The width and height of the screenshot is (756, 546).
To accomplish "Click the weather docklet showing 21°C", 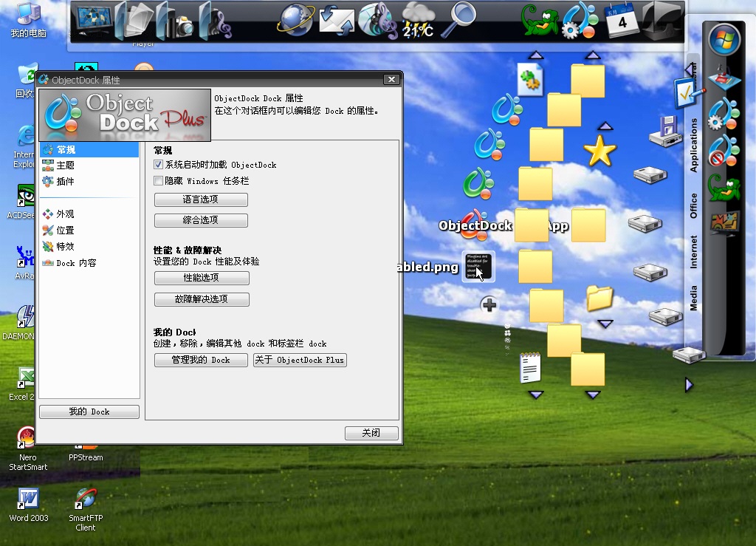I will click(x=418, y=20).
